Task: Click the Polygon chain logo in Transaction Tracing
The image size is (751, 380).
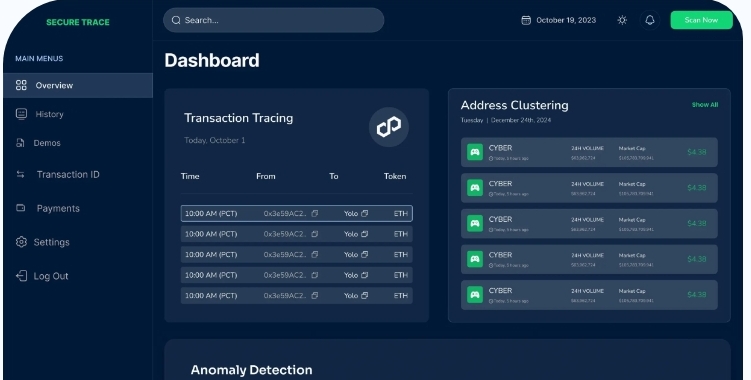Action: pyautogui.click(x=388, y=127)
